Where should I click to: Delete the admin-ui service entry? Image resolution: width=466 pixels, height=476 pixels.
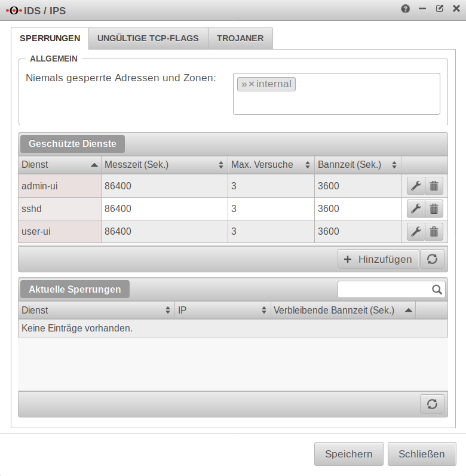click(x=434, y=186)
